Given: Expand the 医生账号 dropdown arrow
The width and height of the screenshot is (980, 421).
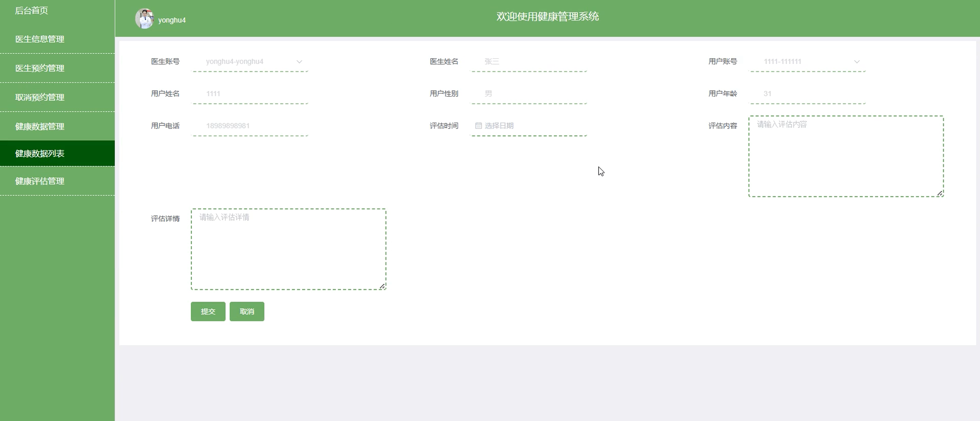Looking at the screenshot, I should (300, 62).
